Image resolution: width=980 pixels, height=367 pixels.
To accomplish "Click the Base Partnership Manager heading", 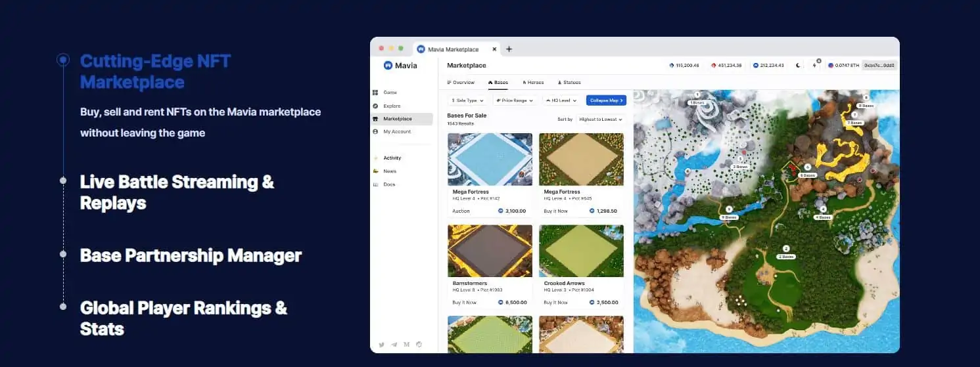I will click(191, 255).
